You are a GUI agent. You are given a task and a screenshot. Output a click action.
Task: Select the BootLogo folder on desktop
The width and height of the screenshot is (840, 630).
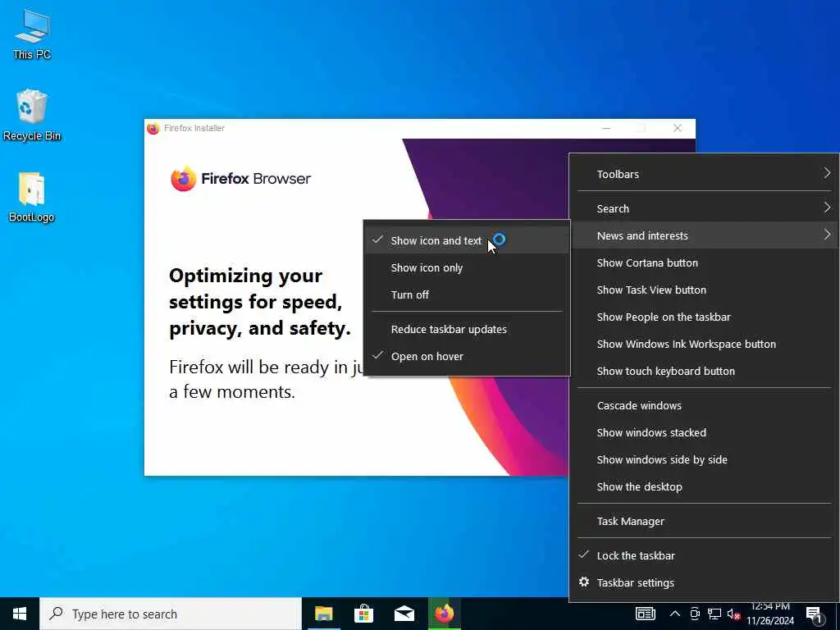[32, 197]
